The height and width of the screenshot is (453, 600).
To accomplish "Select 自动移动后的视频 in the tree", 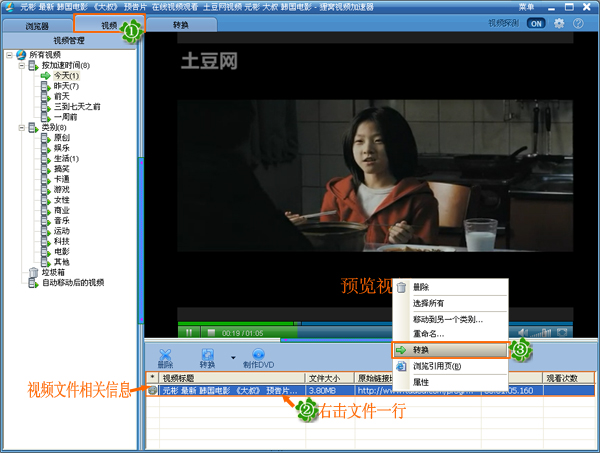I will tap(73, 283).
